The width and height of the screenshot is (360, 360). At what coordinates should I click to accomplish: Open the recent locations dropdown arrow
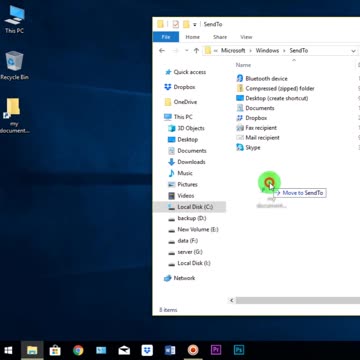187,51
